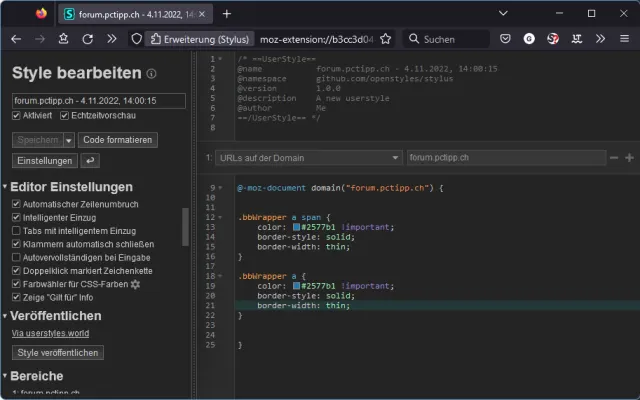The height and width of the screenshot is (400, 640).
Task: Click the return arrow button beside Einstellungen
Action: [90, 160]
